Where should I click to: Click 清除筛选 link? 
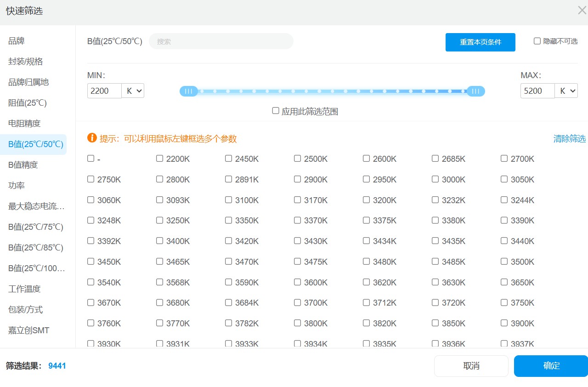pos(570,139)
